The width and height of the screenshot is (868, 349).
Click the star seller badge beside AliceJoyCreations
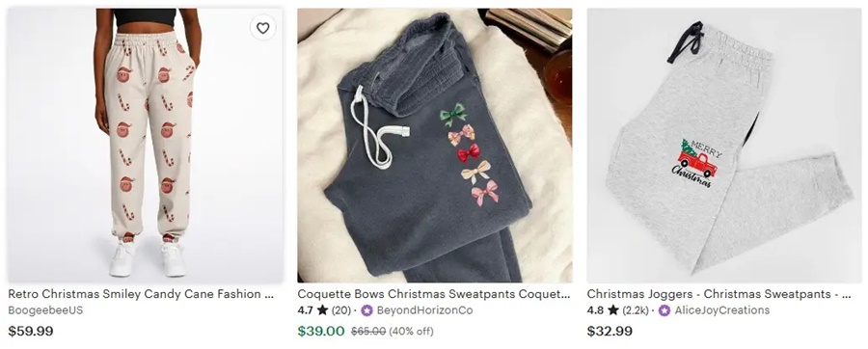pyautogui.click(x=665, y=310)
